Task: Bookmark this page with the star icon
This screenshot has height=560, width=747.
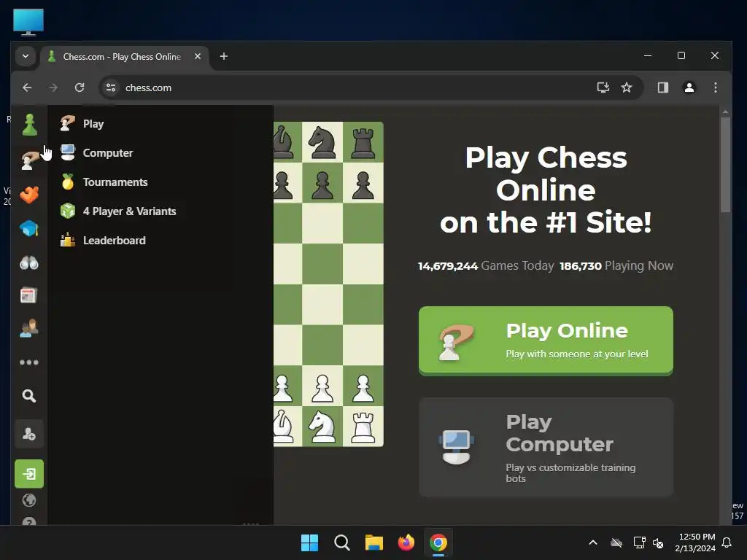Action: coord(627,87)
